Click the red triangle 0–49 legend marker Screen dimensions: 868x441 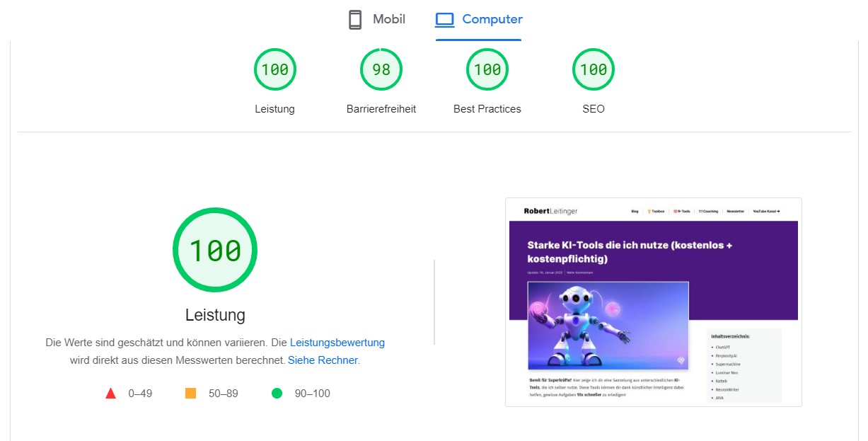111,393
